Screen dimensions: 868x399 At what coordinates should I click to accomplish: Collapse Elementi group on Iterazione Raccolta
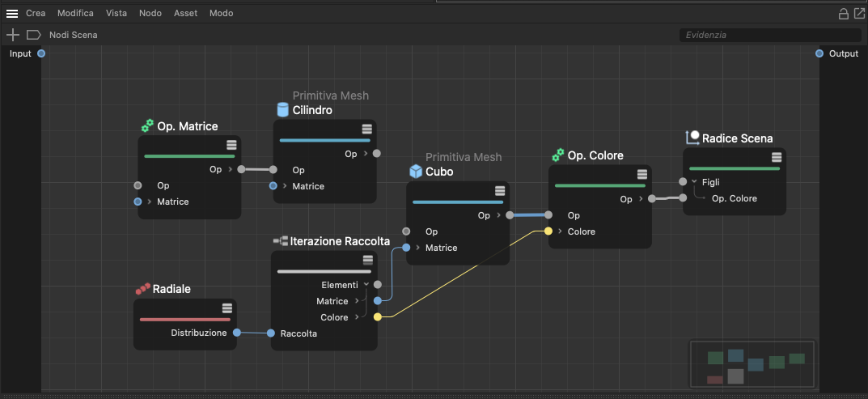pyautogui.click(x=366, y=284)
